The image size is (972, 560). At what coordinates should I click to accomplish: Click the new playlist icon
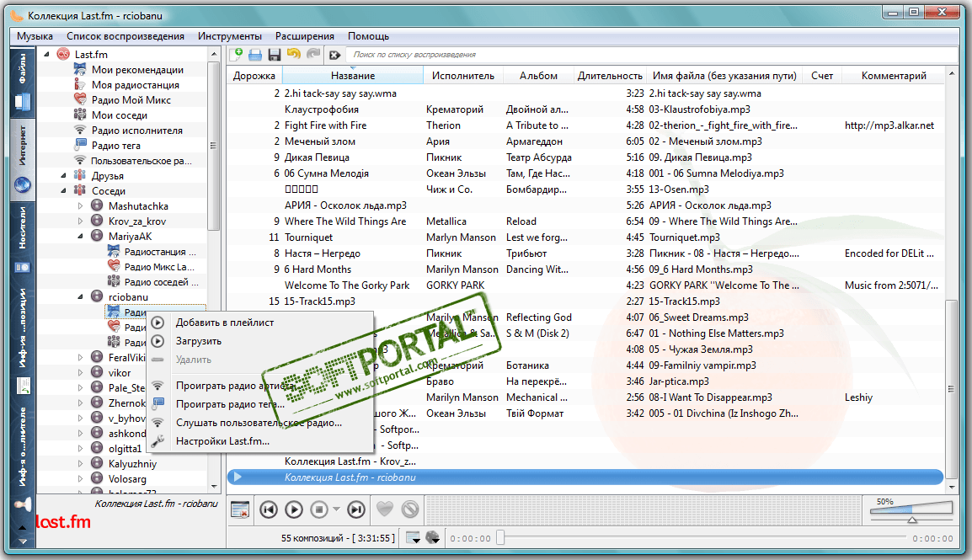tap(236, 55)
